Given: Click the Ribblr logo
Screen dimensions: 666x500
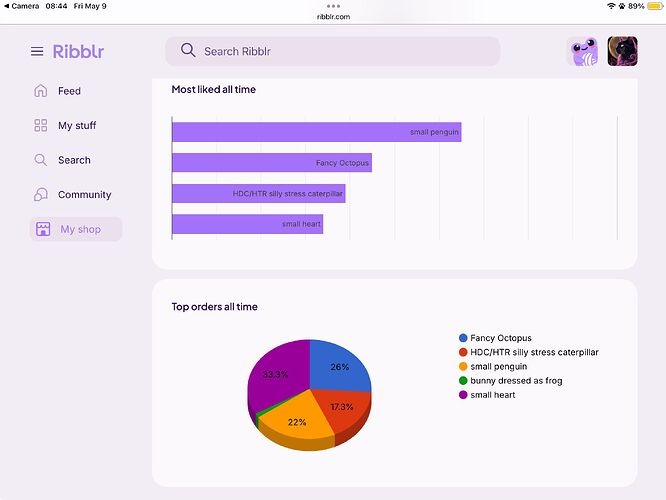Looking at the screenshot, I should [78, 51].
